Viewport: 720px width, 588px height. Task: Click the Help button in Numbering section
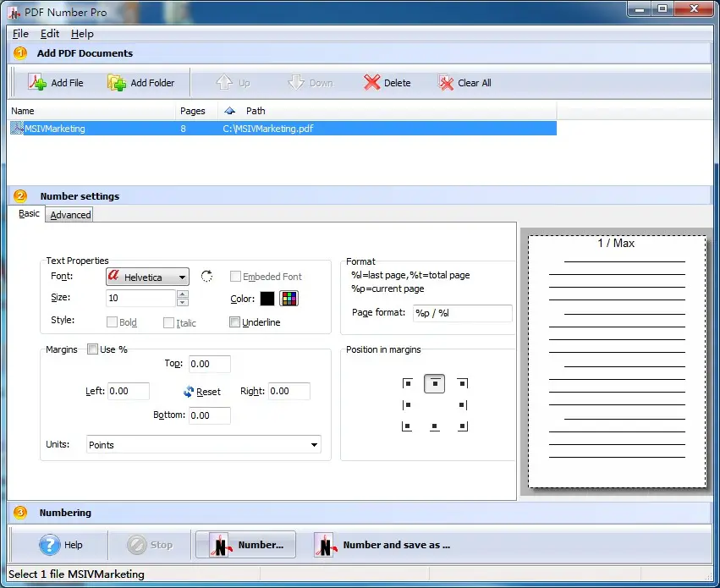coord(61,545)
